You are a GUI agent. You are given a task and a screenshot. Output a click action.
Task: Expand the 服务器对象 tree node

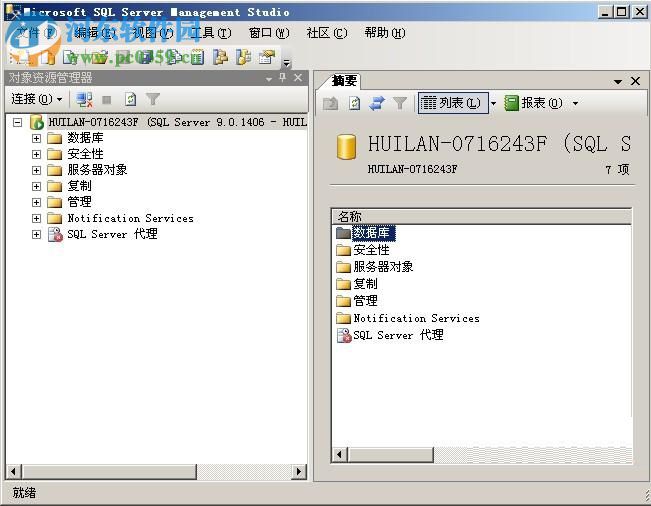click(x=37, y=170)
